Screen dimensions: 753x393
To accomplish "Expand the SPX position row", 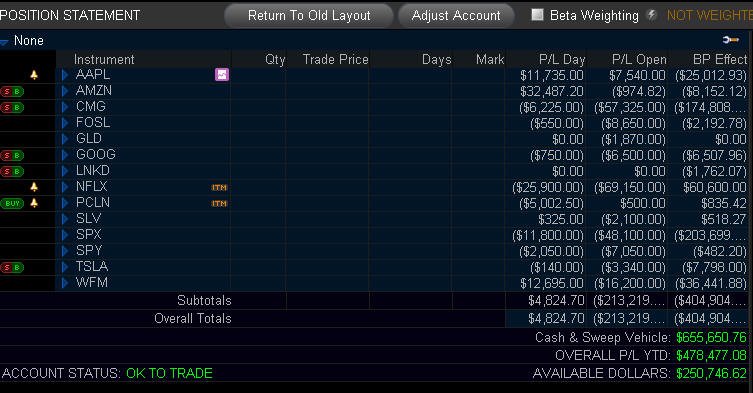I will coord(65,235).
